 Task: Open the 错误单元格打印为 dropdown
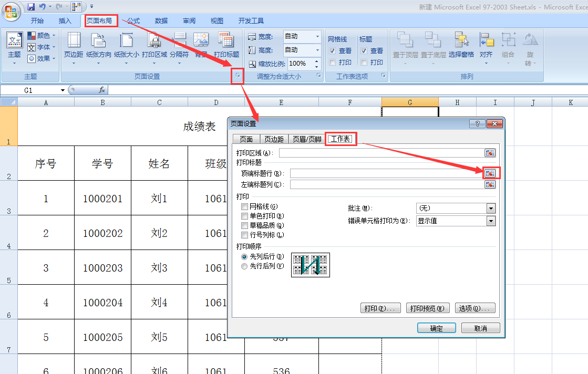pos(490,221)
